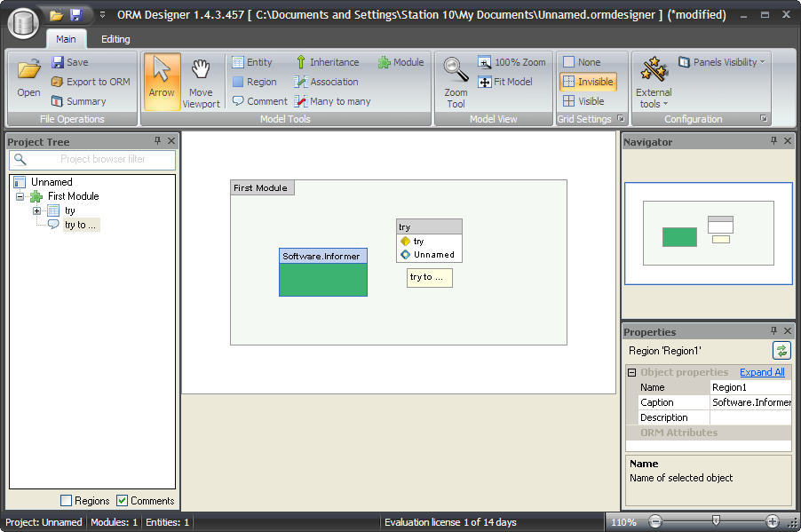Screen dimensions: 801x532
Task: Open External tools dropdown
Action: pyautogui.click(x=654, y=83)
